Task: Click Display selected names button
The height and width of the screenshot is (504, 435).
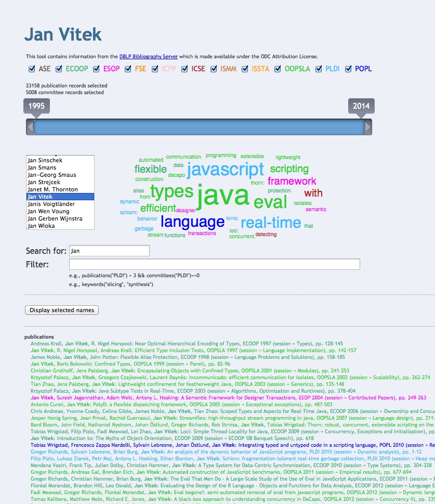Action: point(62,310)
